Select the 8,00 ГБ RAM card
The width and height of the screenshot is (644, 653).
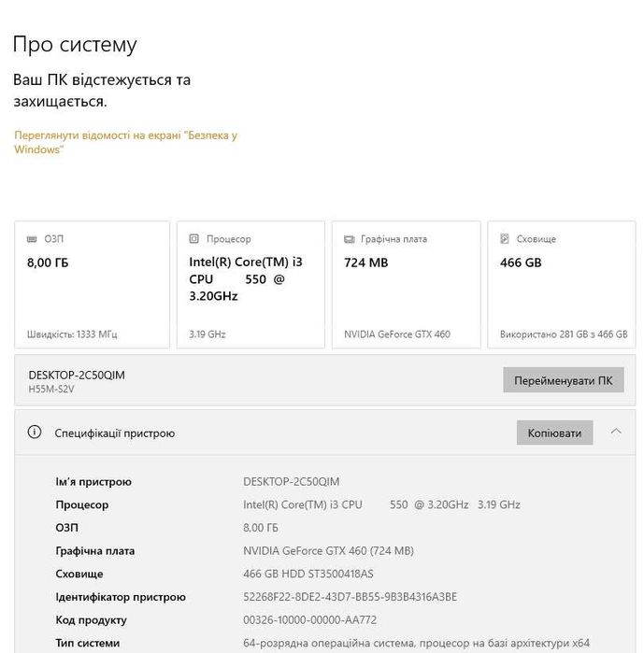(92, 284)
